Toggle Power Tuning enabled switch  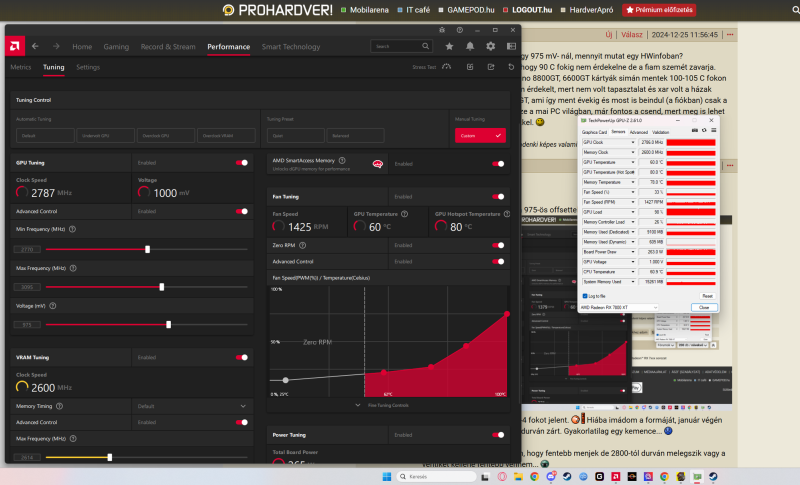pos(498,435)
